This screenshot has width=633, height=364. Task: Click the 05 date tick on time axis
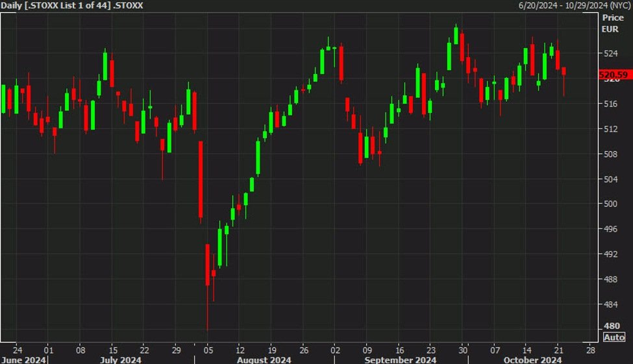point(208,348)
